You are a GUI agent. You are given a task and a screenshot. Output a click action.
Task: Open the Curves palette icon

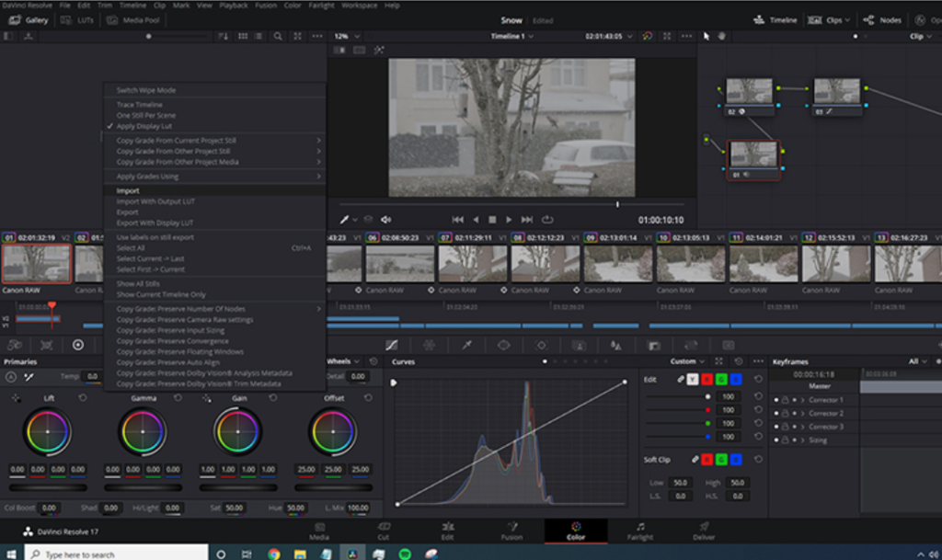point(392,345)
